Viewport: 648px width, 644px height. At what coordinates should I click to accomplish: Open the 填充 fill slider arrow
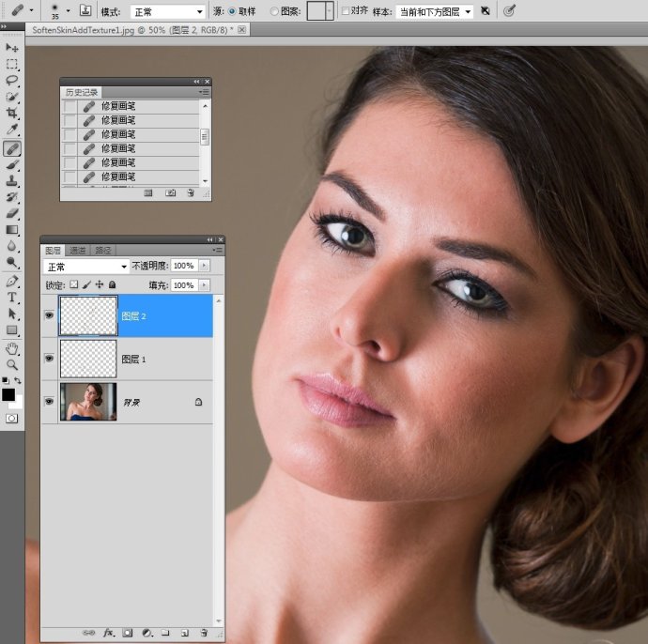click(x=204, y=285)
